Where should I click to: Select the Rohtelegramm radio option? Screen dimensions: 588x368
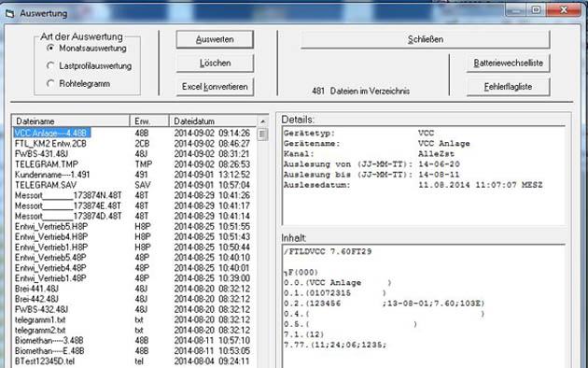pyautogui.click(x=78, y=84)
